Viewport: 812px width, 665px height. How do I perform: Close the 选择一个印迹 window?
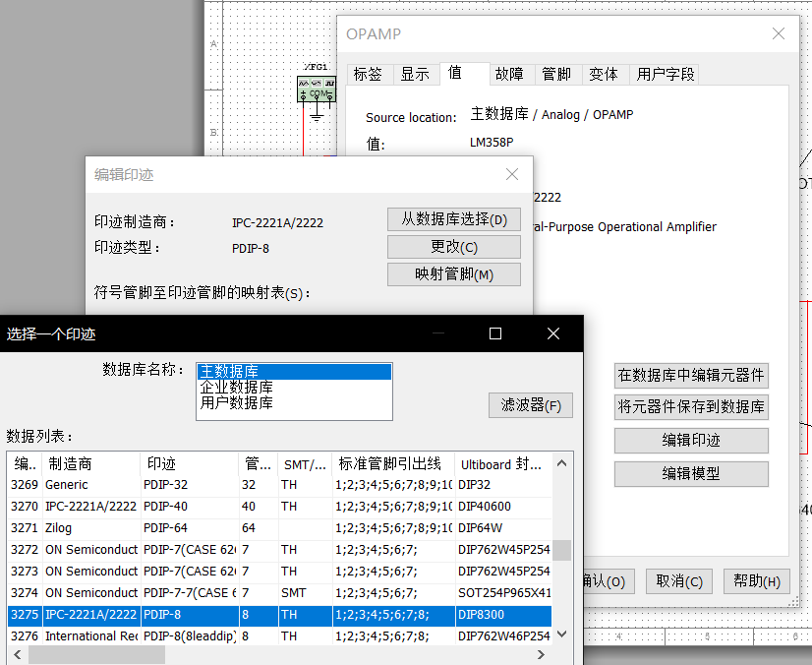point(553,333)
